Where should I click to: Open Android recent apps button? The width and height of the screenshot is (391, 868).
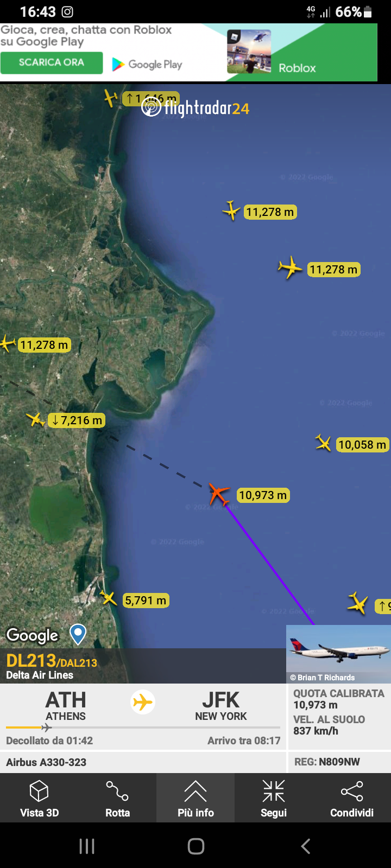point(87,846)
